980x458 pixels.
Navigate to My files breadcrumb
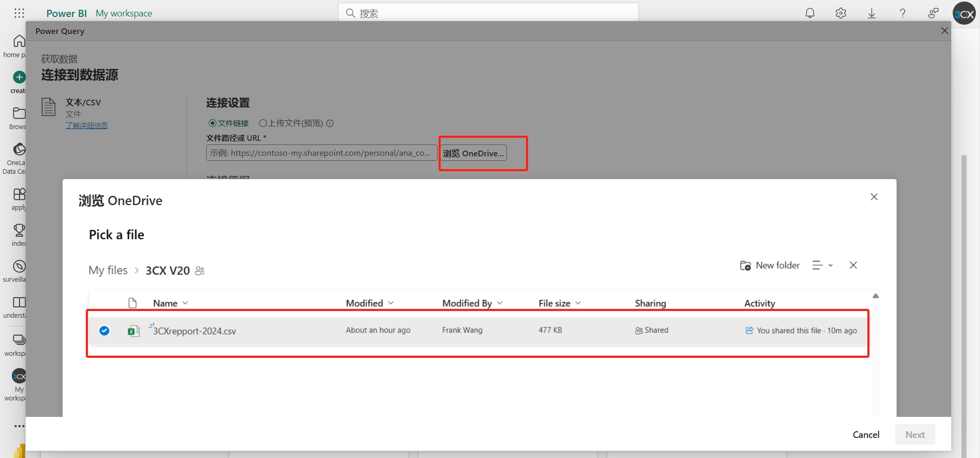point(108,270)
